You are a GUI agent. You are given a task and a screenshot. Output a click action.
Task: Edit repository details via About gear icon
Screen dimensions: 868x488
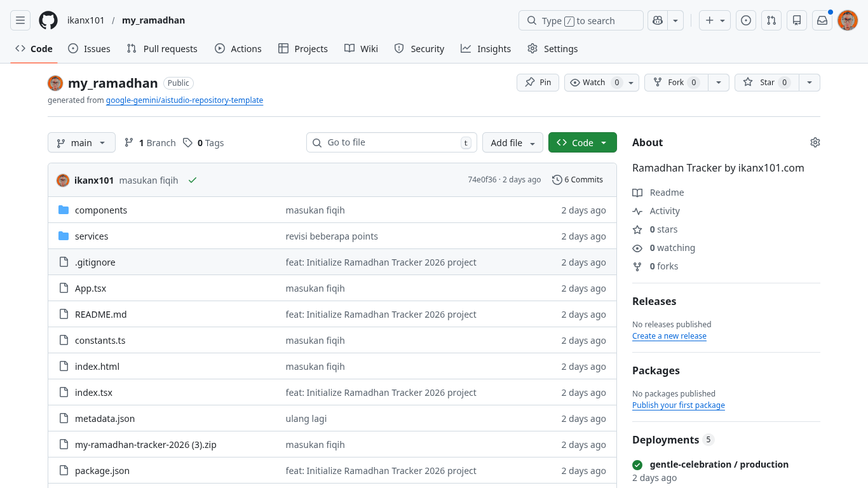[x=815, y=142]
